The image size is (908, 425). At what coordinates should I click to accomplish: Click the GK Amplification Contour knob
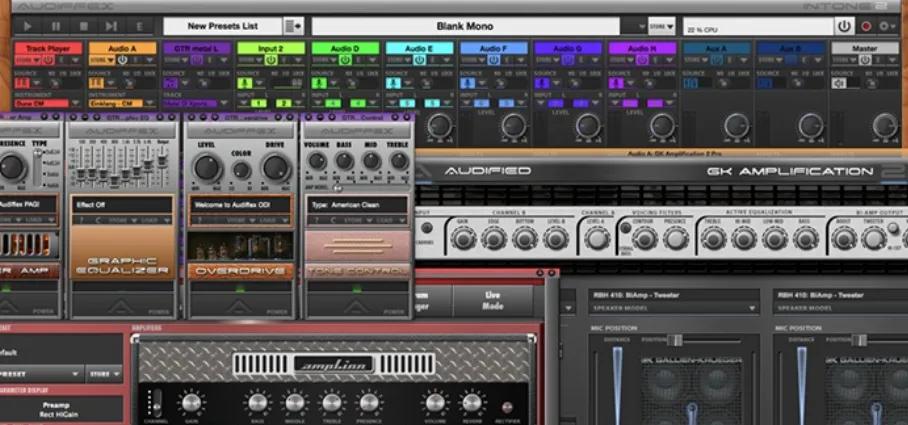pyautogui.click(x=645, y=238)
